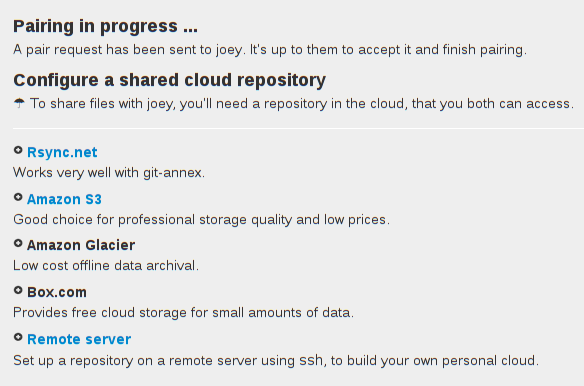Open the Remote server link
The image size is (584, 386).
pyautogui.click(x=79, y=339)
